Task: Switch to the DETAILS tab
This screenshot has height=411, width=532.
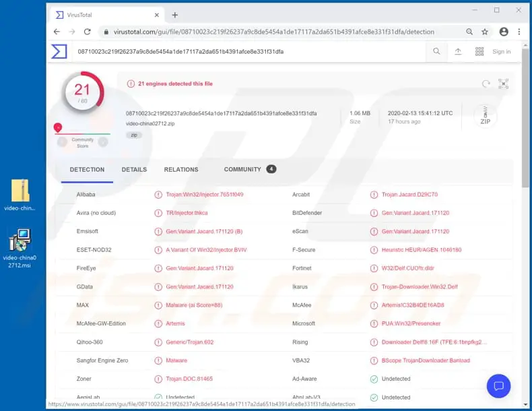Action: 134,170
